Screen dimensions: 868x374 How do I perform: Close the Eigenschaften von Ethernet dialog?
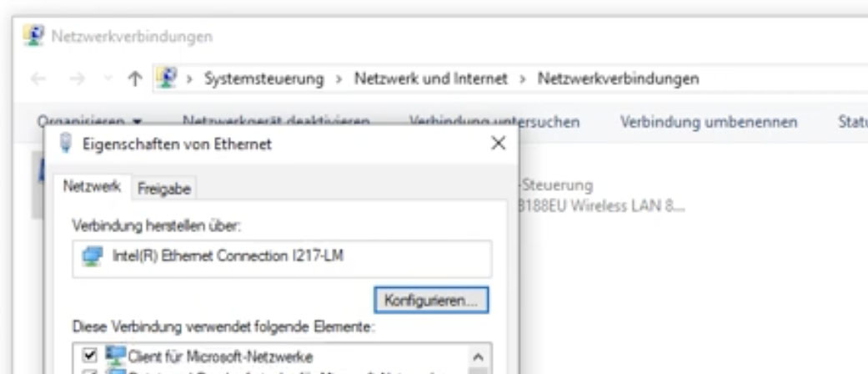pos(499,144)
